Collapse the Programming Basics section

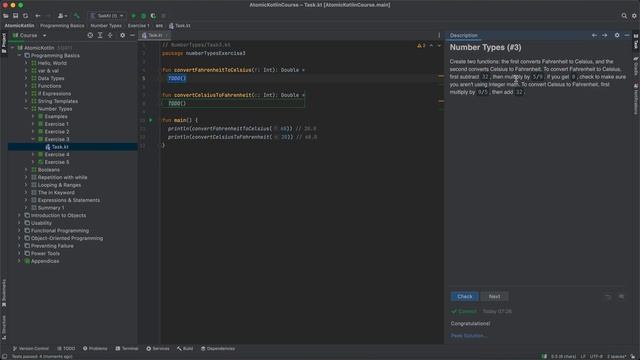coord(19,56)
